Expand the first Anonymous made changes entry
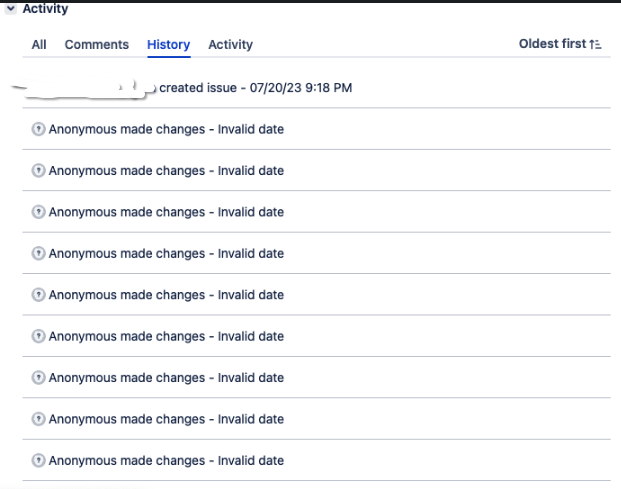 click(x=316, y=129)
